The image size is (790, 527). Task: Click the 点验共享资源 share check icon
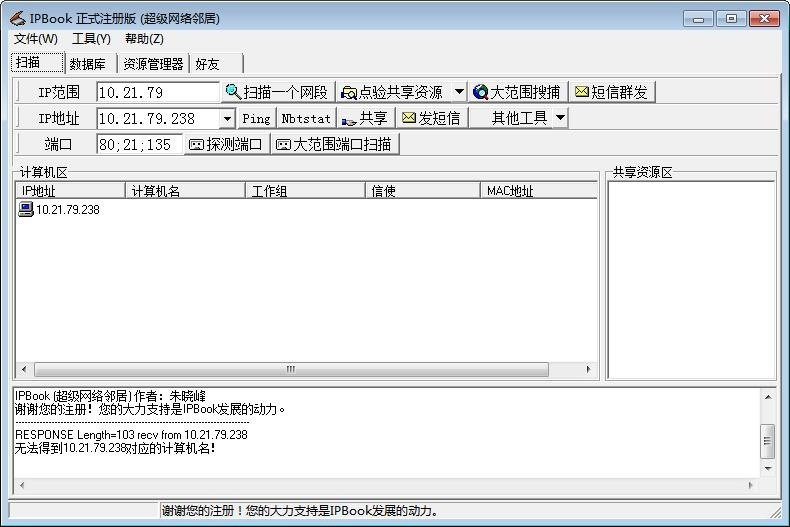pyautogui.click(x=348, y=92)
